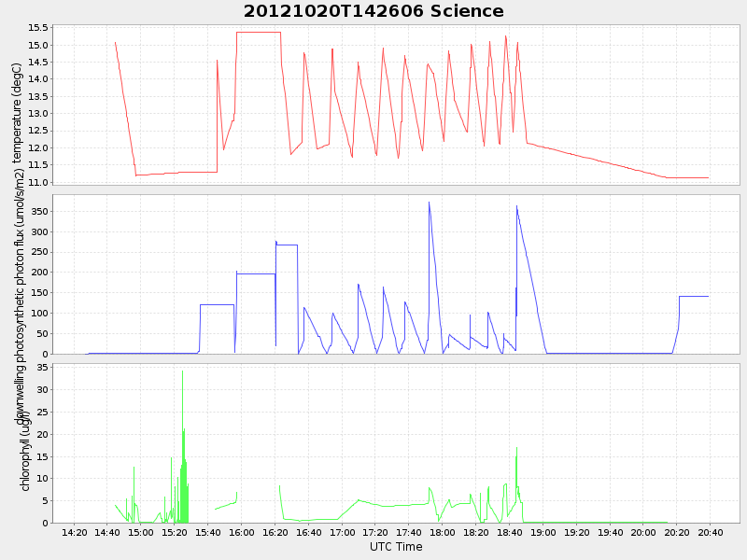
Task: Select the 13.0 temperature tick label
Action: coord(37,113)
